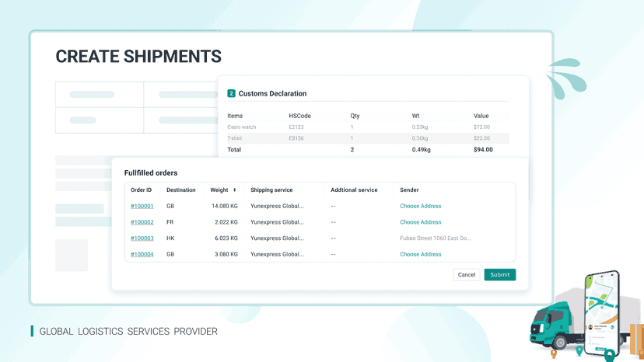Click the step 2 Customs Declaration badge
This screenshot has height=362, width=644.
point(231,93)
